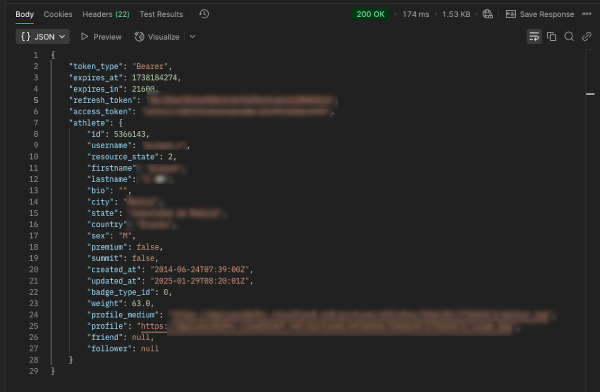
Task: Select the created_at timestamp value
Action: tap(199, 270)
